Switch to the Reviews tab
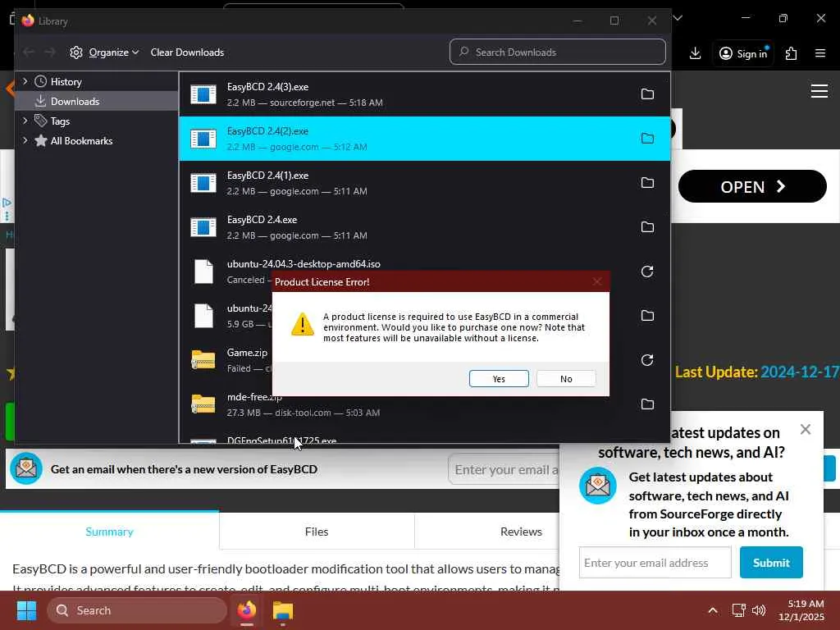Viewport: 840px width, 630px height. (521, 532)
